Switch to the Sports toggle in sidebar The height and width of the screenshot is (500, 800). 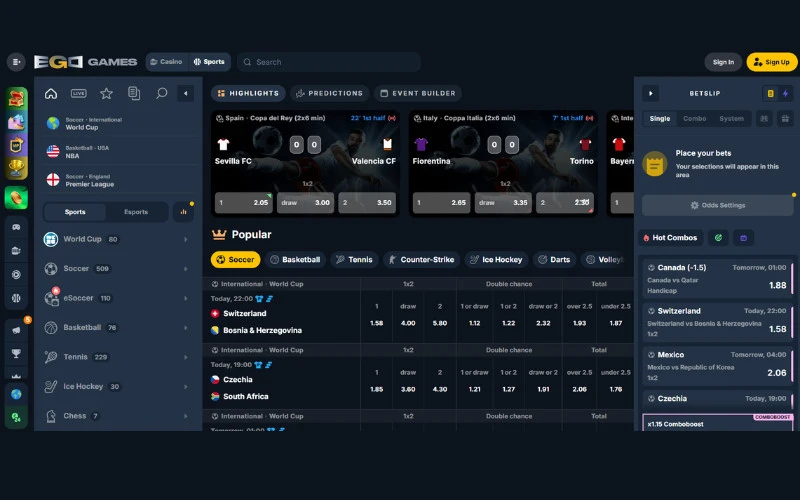point(75,212)
